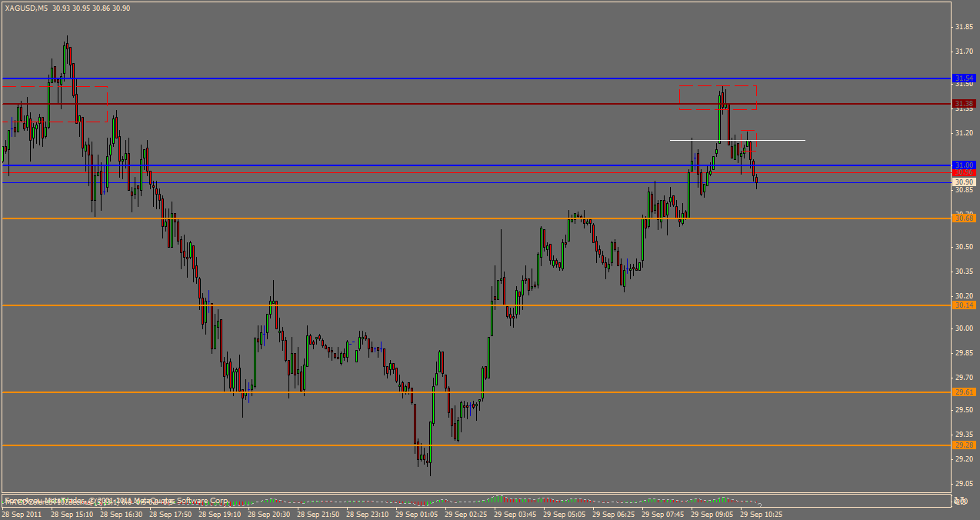The height and width of the screenshot is (520, 980).
Task: Select the blue 31.54 price tag
Action: [x=964, y=78]
